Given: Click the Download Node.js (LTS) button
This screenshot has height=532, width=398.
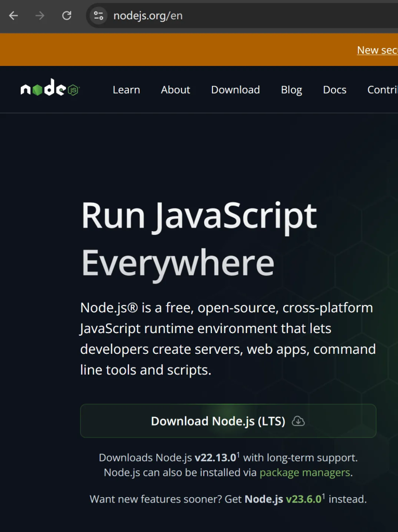Looking at the screenshot, I should point(228,421).
